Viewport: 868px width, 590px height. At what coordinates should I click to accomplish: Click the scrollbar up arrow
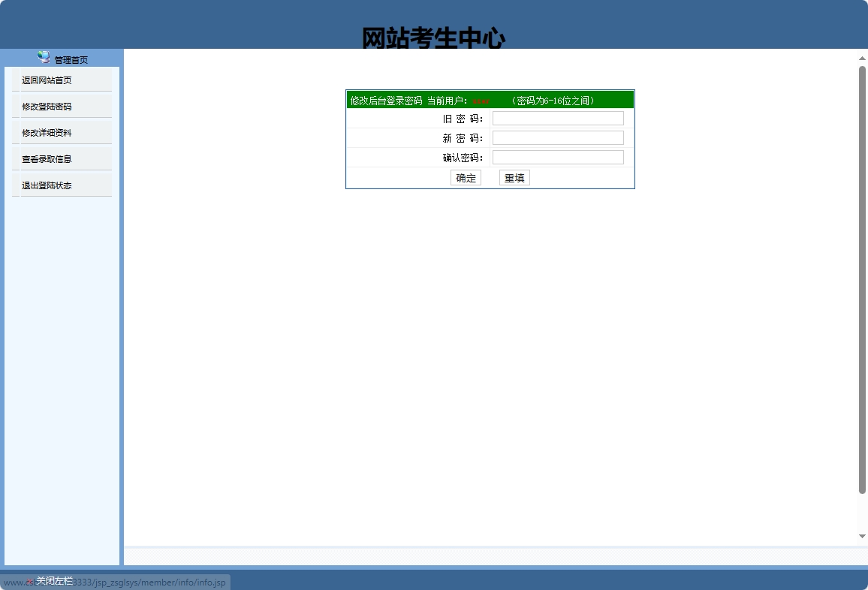pos(861,59)
